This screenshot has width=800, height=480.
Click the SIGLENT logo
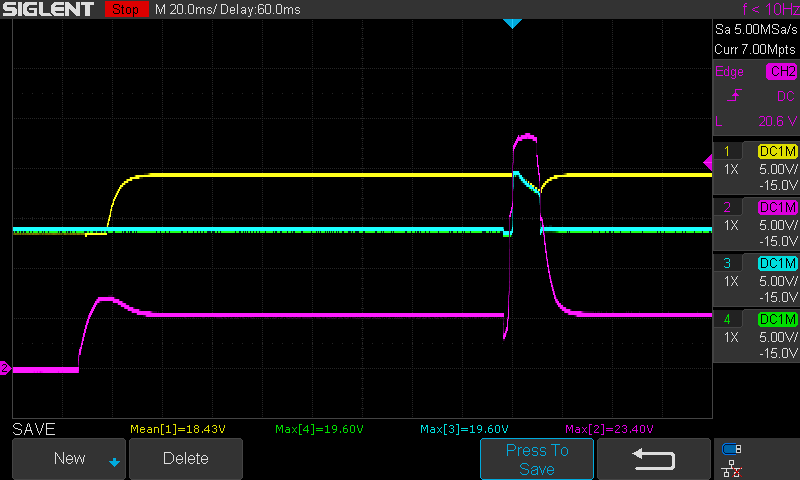(48, 9)
